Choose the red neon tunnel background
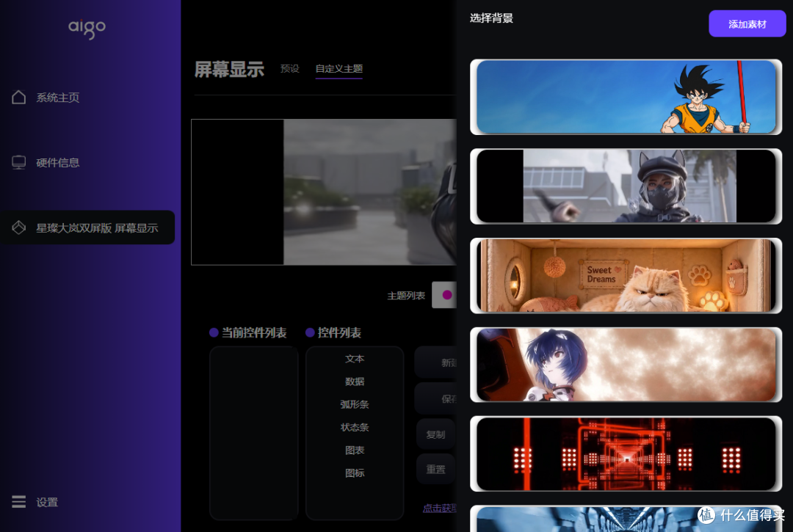Screen dimensions: 793x532 click(626, 453)
